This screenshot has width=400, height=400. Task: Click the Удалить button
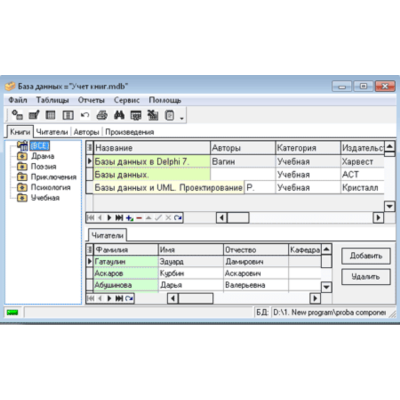[x=366, y=277]
